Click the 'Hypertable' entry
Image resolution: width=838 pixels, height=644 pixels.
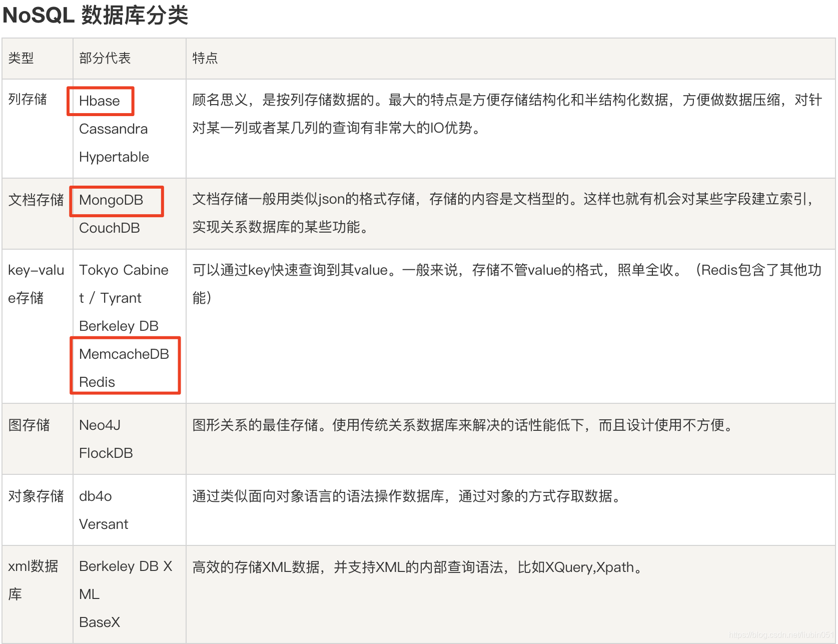(x=114, y=157)
